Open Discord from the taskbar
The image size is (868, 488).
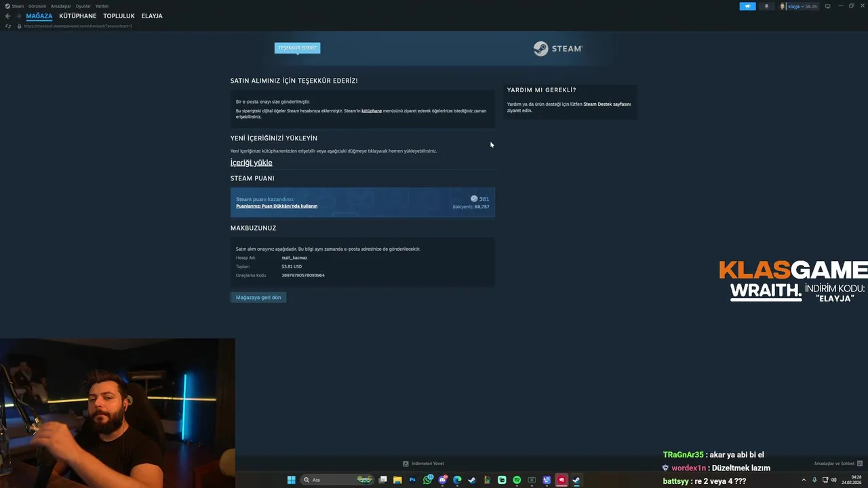[443, 480]
